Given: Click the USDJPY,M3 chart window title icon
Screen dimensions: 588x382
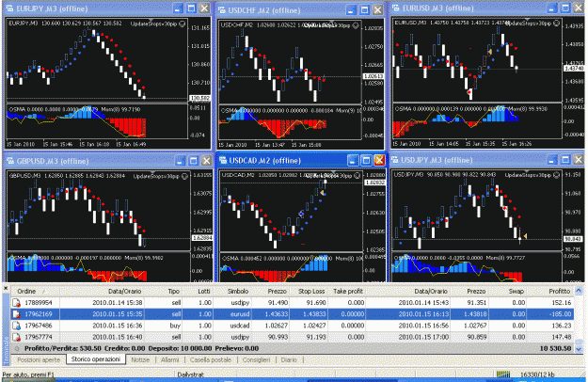Looking at the screenshot, I should point(395,160).
